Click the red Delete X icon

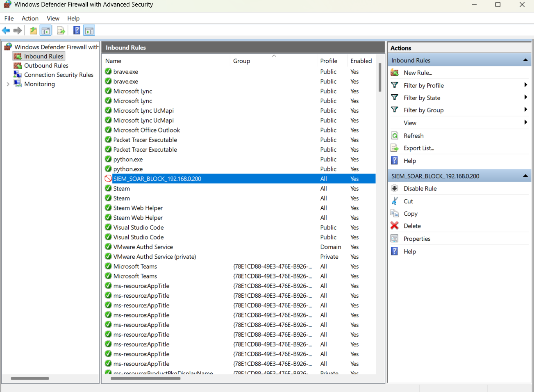395,226
